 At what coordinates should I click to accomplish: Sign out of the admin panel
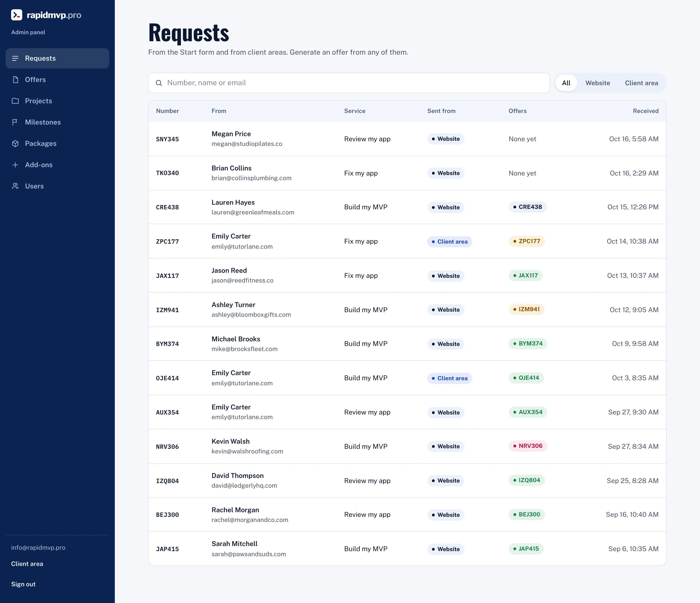point(23,584)
